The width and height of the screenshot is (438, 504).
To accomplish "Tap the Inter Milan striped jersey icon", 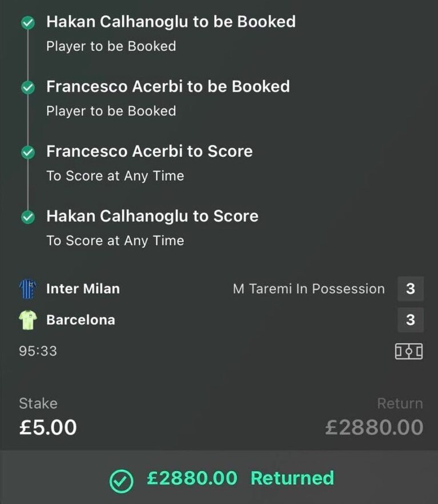I will point(28,289).
